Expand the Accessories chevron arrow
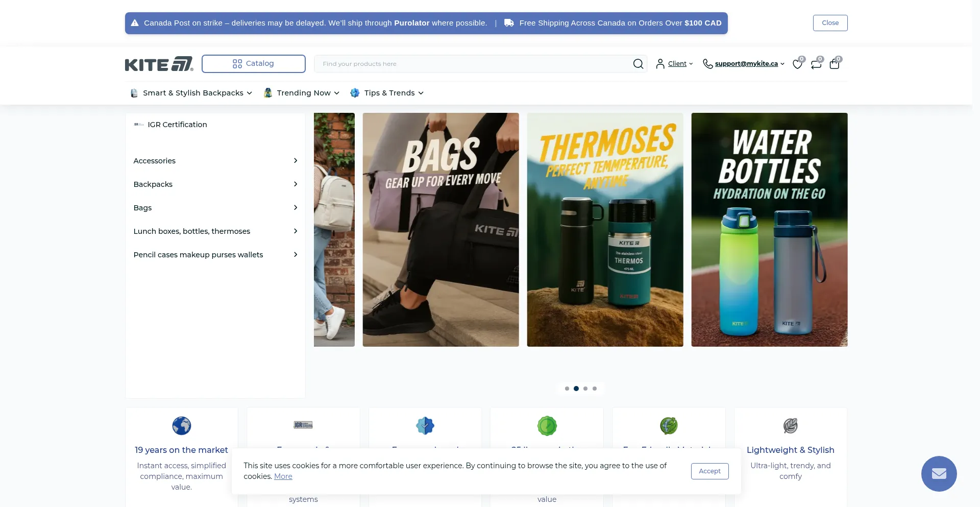Image resolution: width=980 pixels, height=507 pixels. coord(296,161)
